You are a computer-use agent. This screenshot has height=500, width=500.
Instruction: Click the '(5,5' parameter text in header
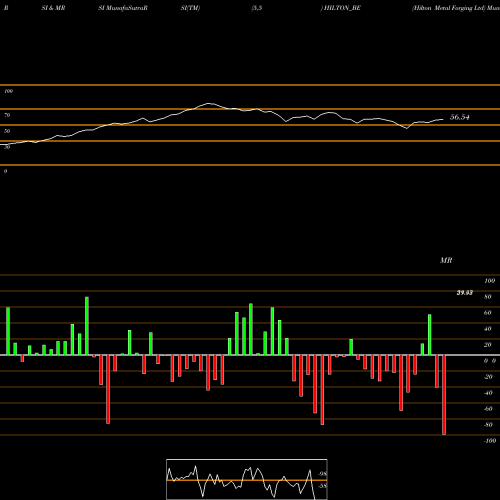(x=257, y=8)
